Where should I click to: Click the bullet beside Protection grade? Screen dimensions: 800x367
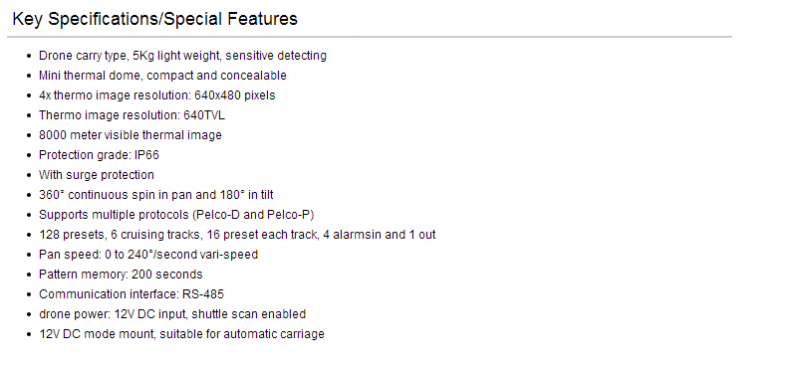[x=29, y=155]
